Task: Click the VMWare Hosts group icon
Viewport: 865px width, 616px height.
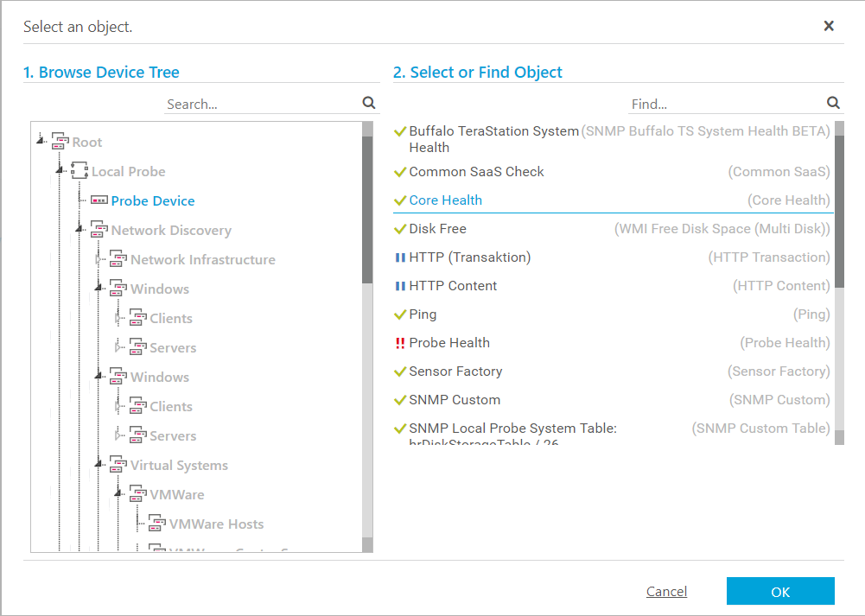Action: point(157,524)
